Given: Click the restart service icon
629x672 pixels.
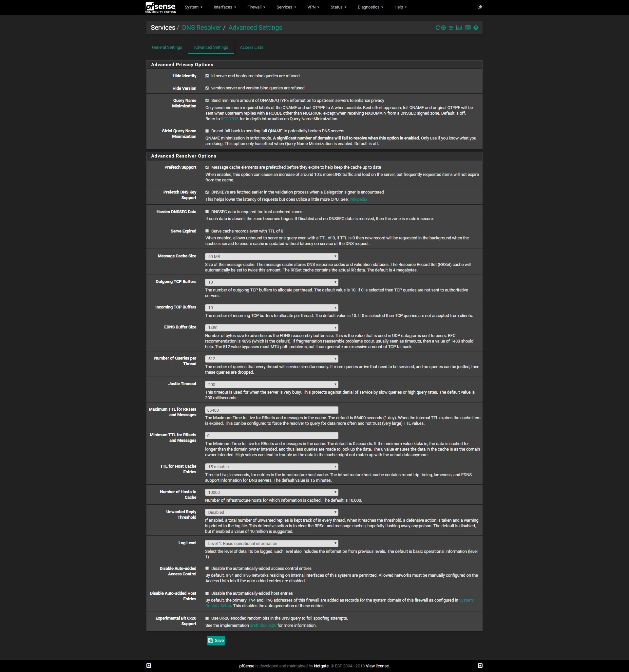Looking at the screenshot, I should pos(438,28).
